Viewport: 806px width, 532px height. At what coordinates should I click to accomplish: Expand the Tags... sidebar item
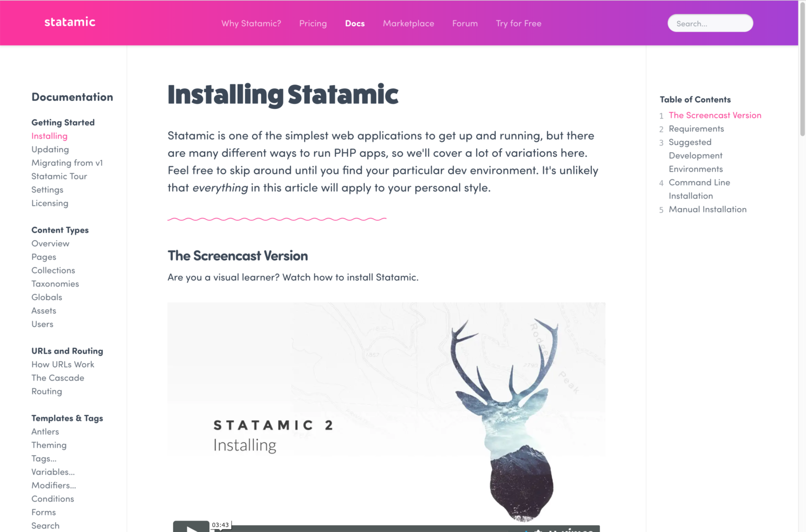click(44, 459)
